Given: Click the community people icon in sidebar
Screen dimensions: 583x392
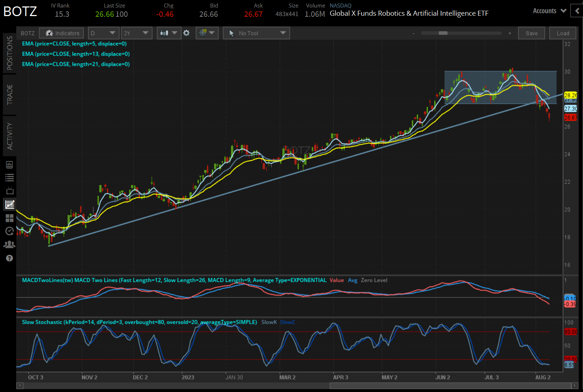Looking at the screenshot, I should [10, 244].
